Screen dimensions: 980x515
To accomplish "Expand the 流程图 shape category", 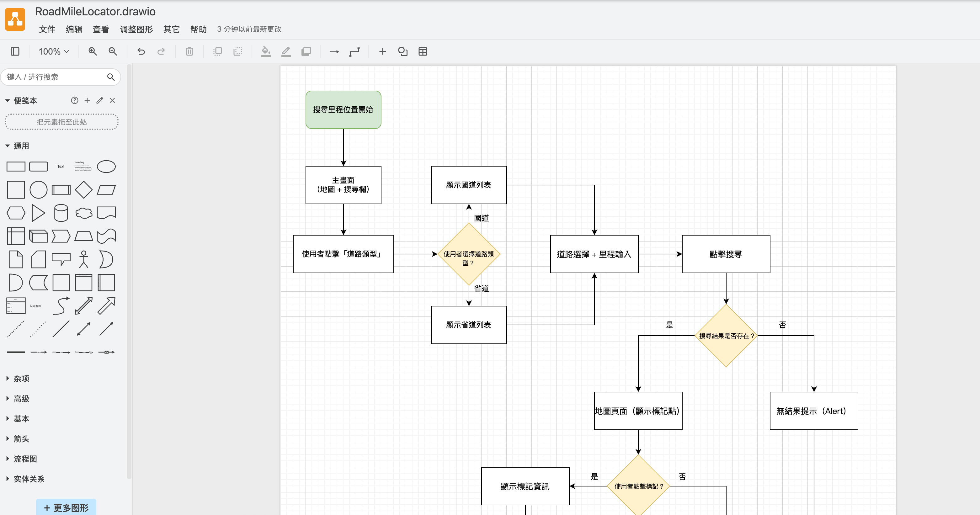I will pos(25,459).
